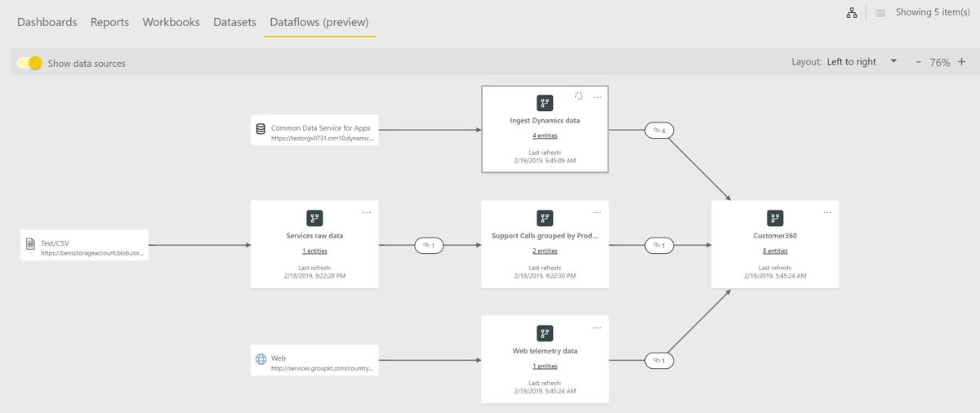Click the Ingest Dynamics data dataflow icon
Screen dimensions: 980x413
tap(545, 103)
